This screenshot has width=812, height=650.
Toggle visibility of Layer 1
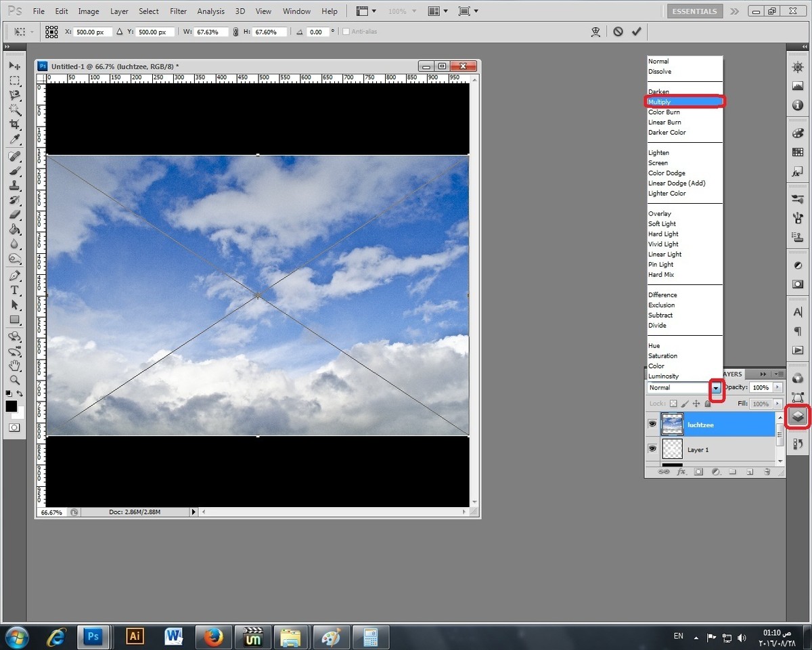click(x=652, y=448)
